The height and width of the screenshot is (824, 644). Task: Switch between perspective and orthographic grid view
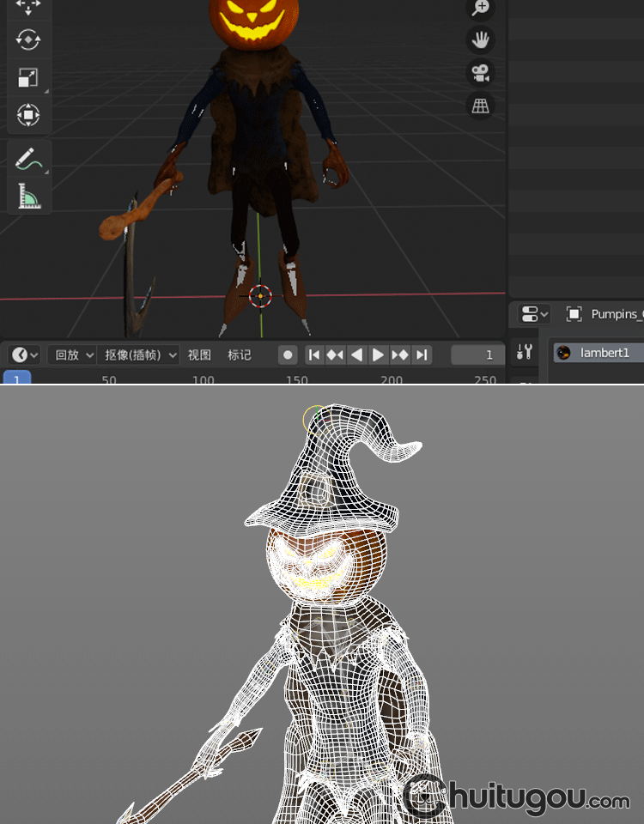480,105
